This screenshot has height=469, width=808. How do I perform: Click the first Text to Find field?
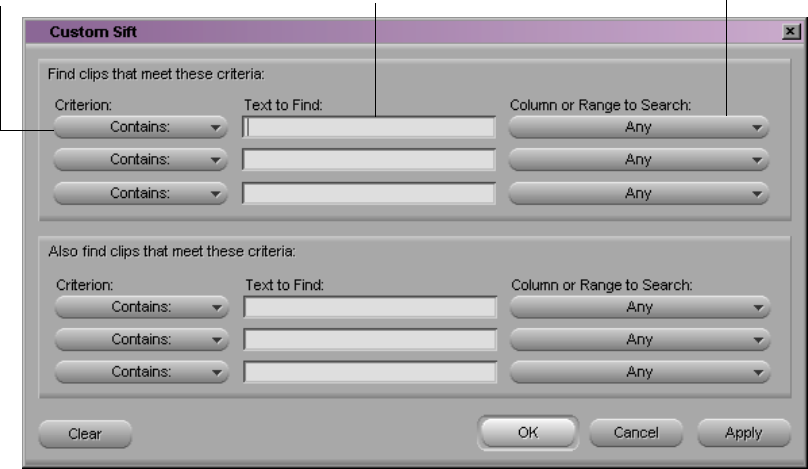(x=369, y=127)
